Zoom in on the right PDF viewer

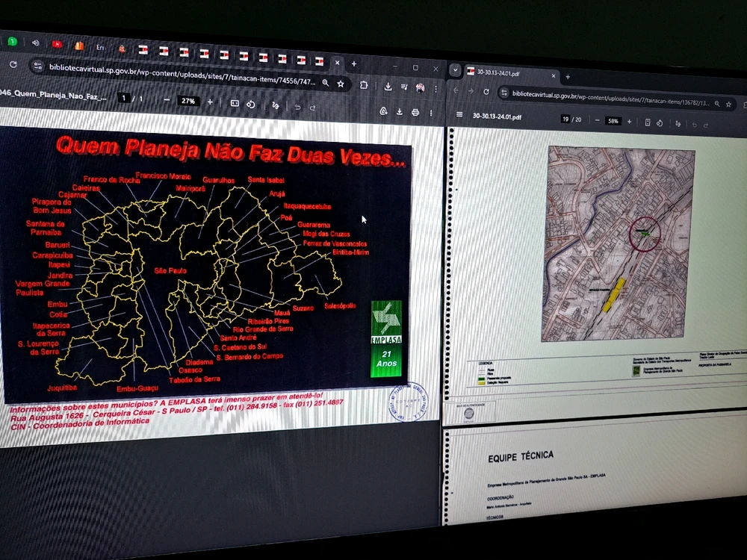(x=629, y=121)
